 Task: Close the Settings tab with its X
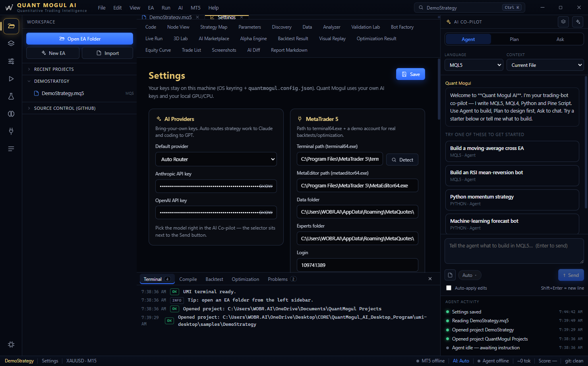(x=242, y=17)
